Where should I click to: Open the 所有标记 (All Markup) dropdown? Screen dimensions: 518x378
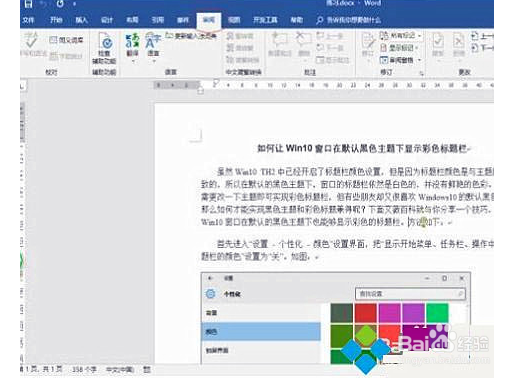401,35
